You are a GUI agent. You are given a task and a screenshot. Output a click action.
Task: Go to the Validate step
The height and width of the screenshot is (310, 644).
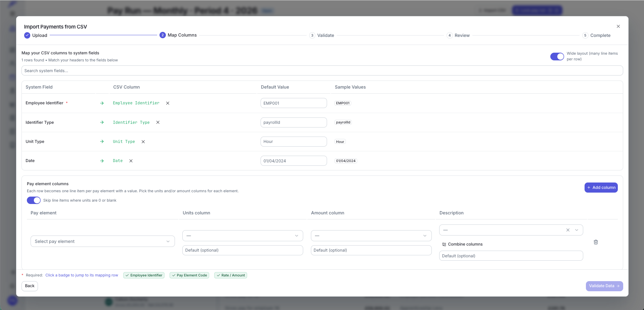pyautogui.click(x=322, y=35)
